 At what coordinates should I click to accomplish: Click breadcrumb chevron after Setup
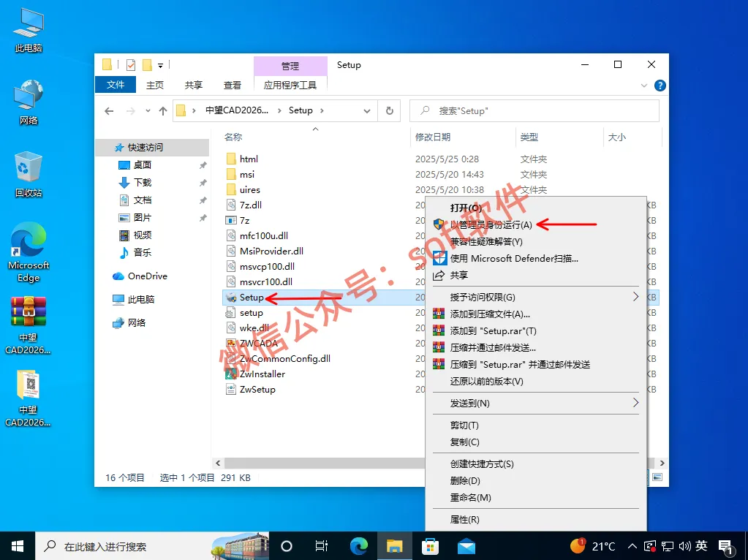[x=322, y=110]
